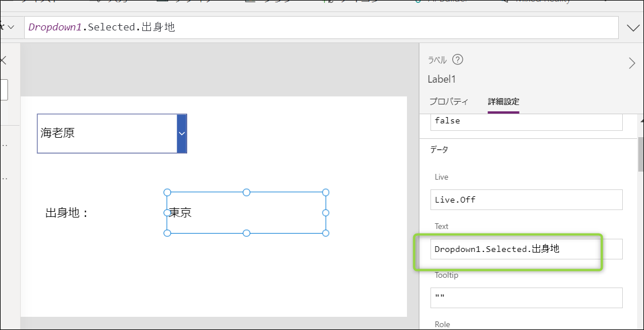The height and width of the screenshot is (330, 644).
Task: Click the データ section header
Action: point(439,150)
